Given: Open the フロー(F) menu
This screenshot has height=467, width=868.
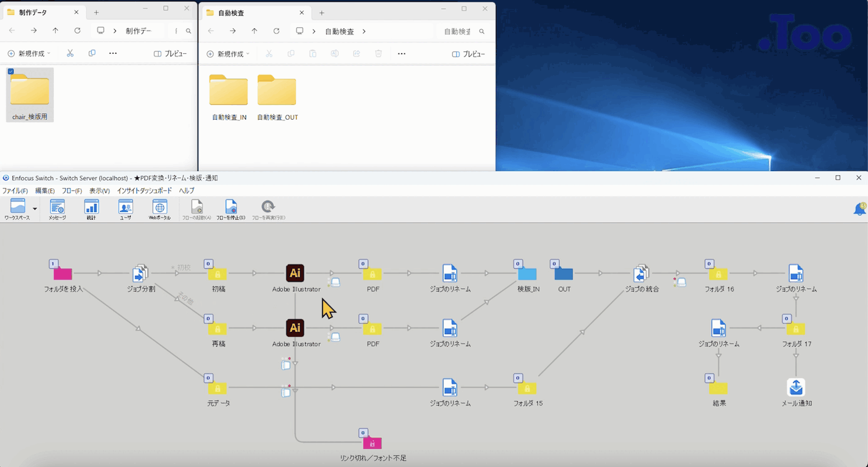Looking at the screenshot, I should pos(72,191).
